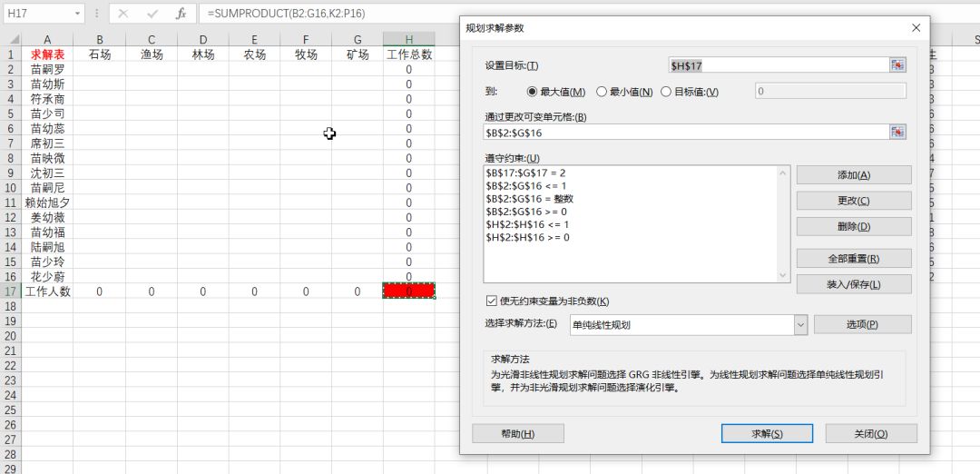Select the 目标值 radio button
Image resolution: width=980 pixels, height=474 pixels.
point(666,92)
